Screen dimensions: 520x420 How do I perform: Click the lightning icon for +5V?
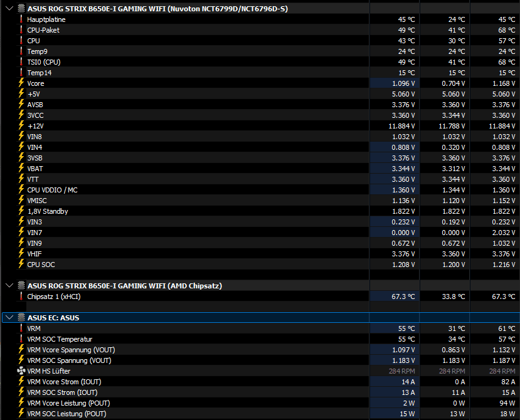pos(21,94)
